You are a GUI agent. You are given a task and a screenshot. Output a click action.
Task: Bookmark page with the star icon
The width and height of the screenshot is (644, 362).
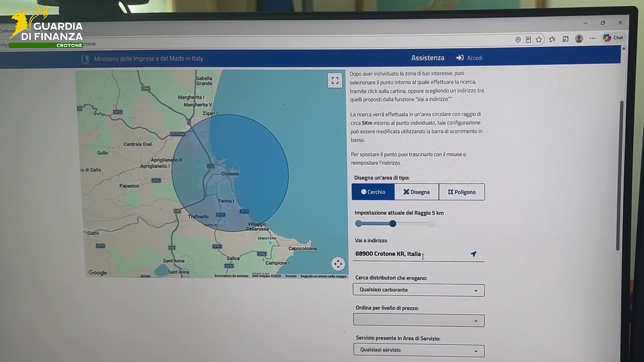539,39
